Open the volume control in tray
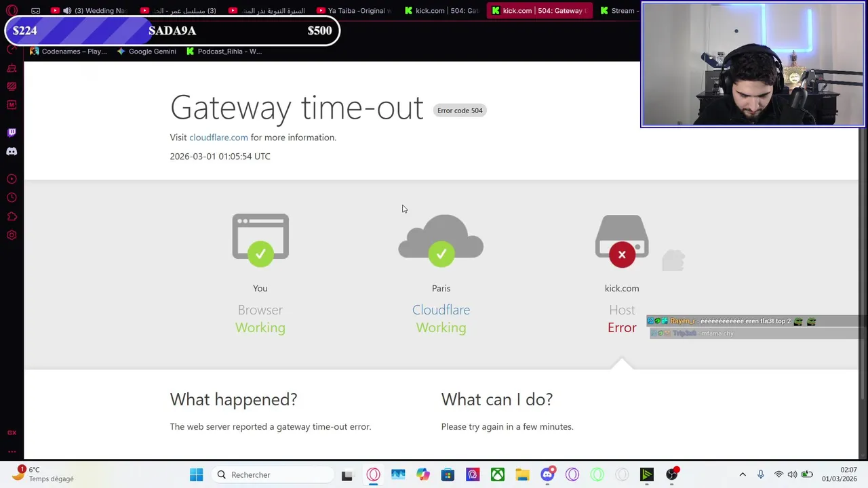This screenshot has height=488, width=868. pos(792,474)
